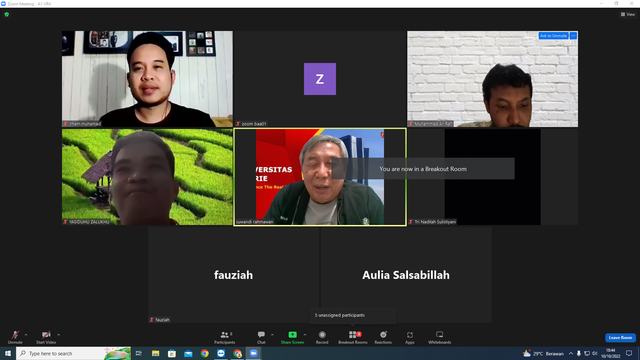This screenshot has height=360, width=640.
Task: Click the green encryption shield icon
Action: click(x=7, y=14)
